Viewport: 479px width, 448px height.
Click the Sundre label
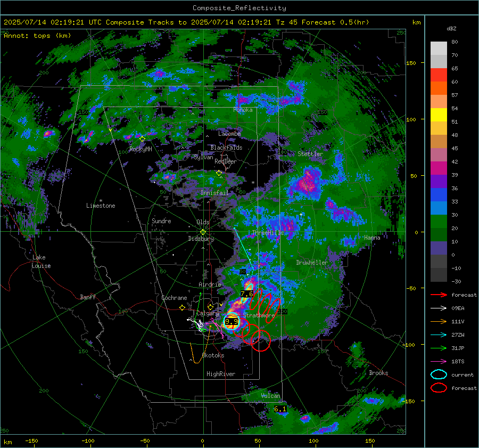coord(161,221)
